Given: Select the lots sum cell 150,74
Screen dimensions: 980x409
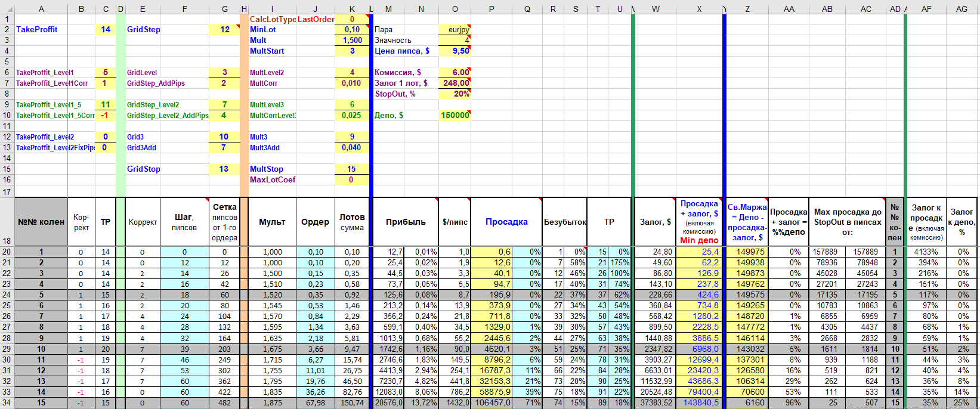Looking at the screenshot, I should pos(352,402).
